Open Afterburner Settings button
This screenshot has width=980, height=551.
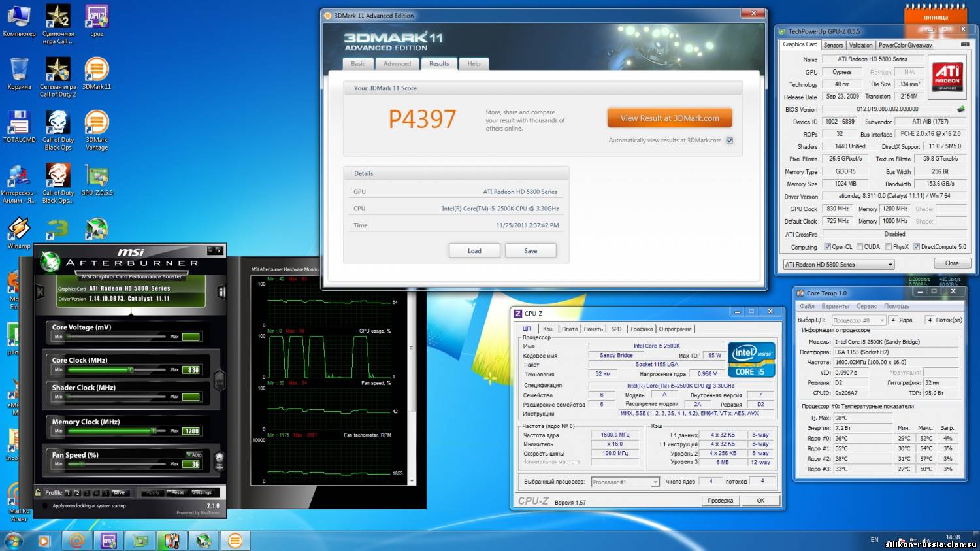pyautogui.click(x=202, y=493)
